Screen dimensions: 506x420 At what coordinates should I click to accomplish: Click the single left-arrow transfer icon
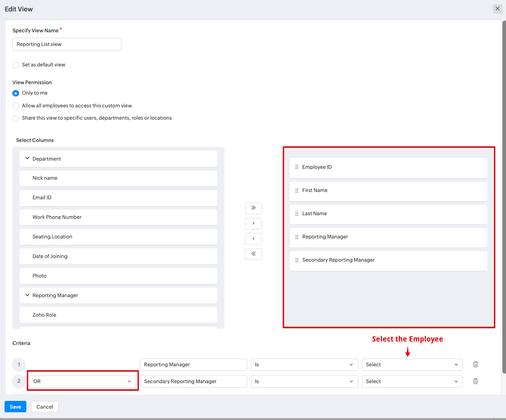(253, 239)
